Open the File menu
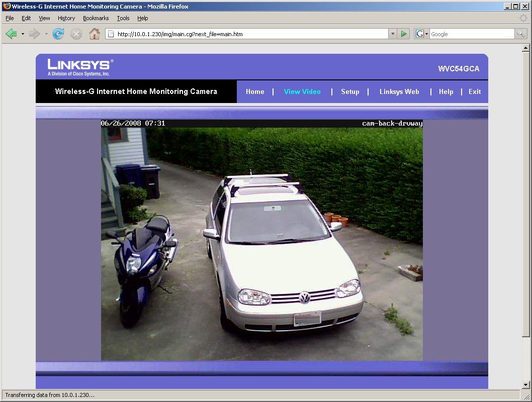The width and height of the screenshot is (532, 402). (x=10, y=18)
